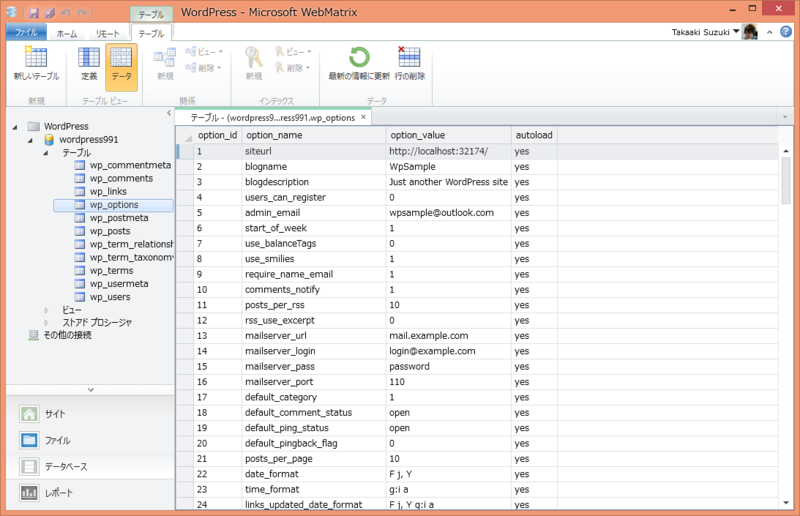Click the mailserver_pass name cell

314,366
